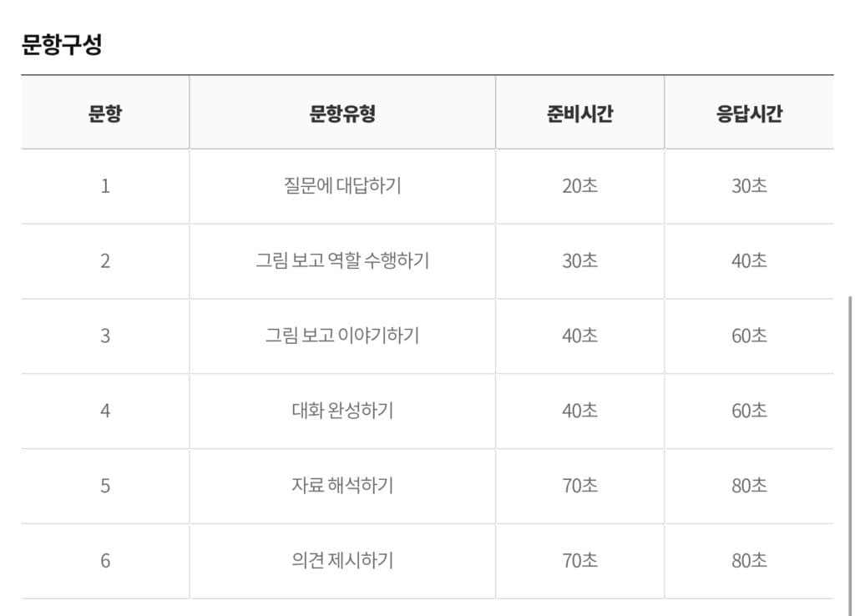Click question number 3 in 문항 column
Screen dimensions: 855x616
coord(105,336)
